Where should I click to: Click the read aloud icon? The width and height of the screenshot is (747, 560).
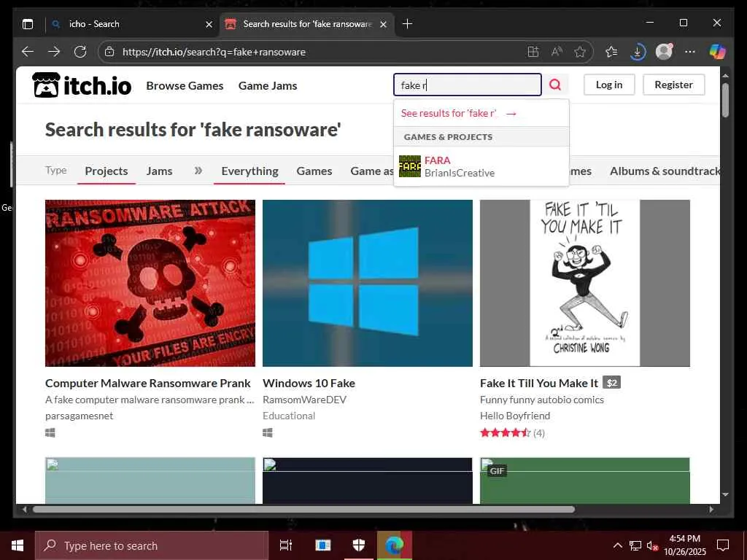pyautogui.click(x=557, y=52)
